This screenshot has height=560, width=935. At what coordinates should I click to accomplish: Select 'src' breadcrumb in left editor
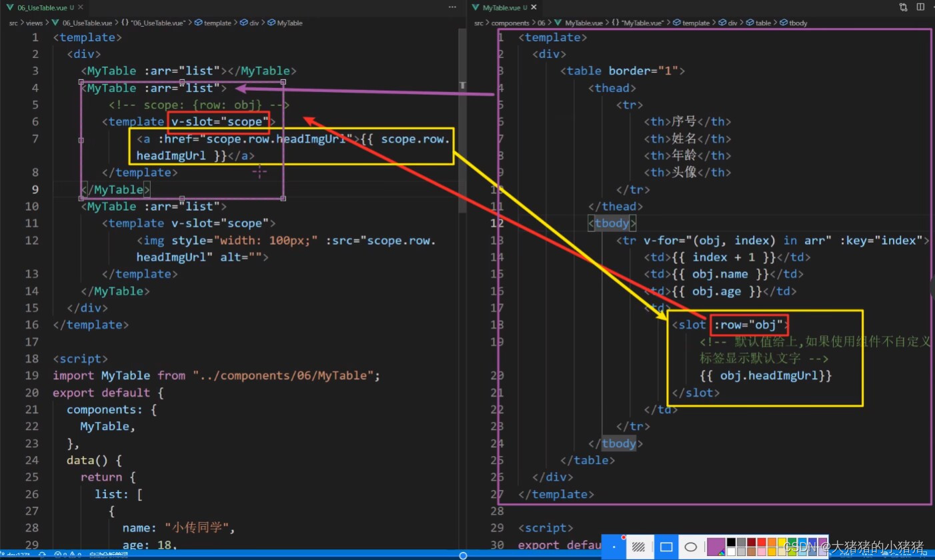(x=13, y=23)
